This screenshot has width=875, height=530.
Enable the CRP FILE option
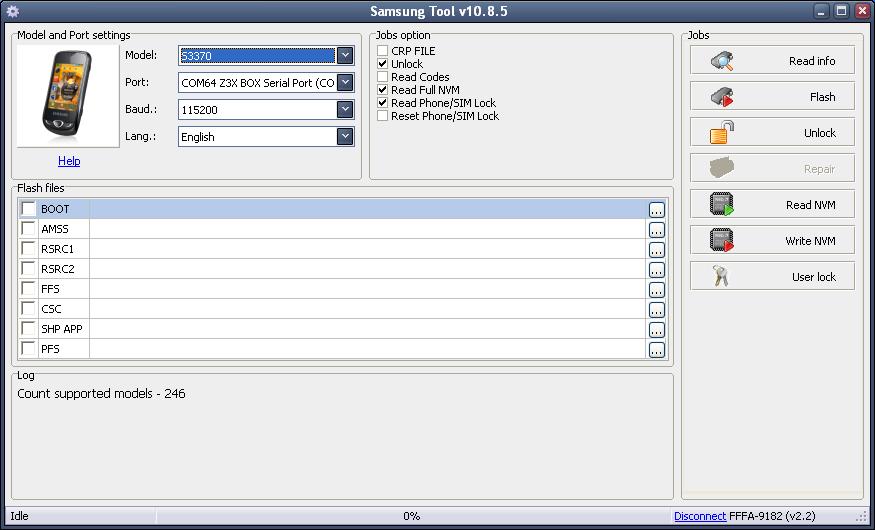pyautogui.click(x=382, y=51)
